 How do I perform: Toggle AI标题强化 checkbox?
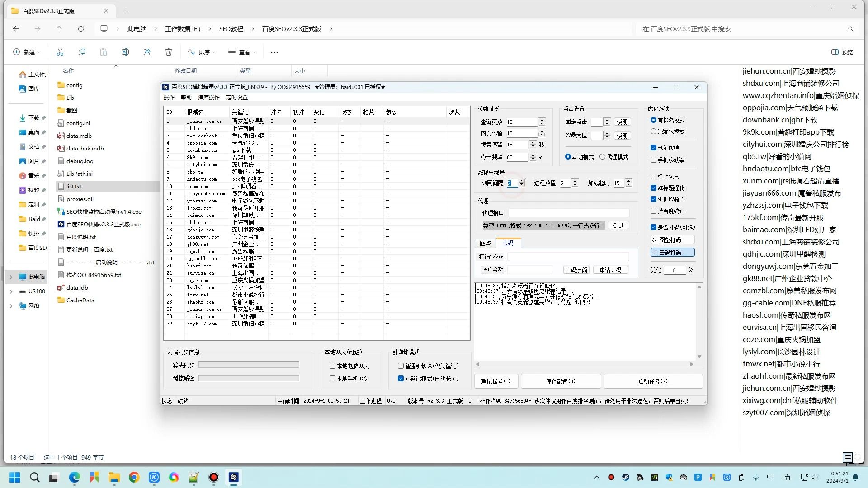[x=667, y=188]
